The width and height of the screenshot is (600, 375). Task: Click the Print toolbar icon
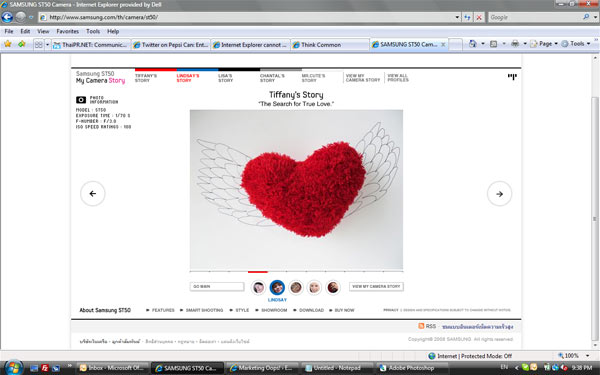[515, 44]
